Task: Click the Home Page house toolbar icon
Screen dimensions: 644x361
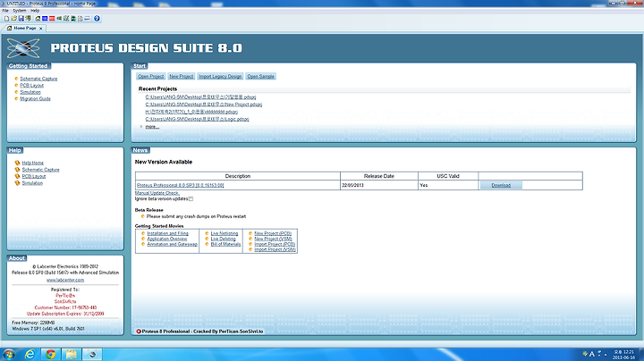Action: (x=38, y=19)
